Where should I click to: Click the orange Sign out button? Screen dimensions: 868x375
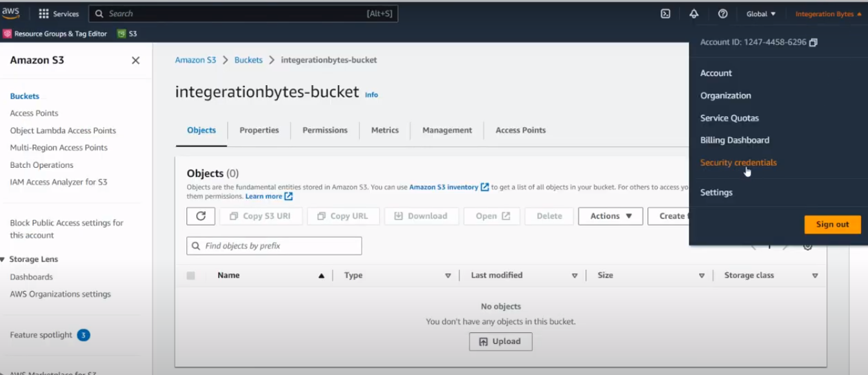(x=832, y=225)
